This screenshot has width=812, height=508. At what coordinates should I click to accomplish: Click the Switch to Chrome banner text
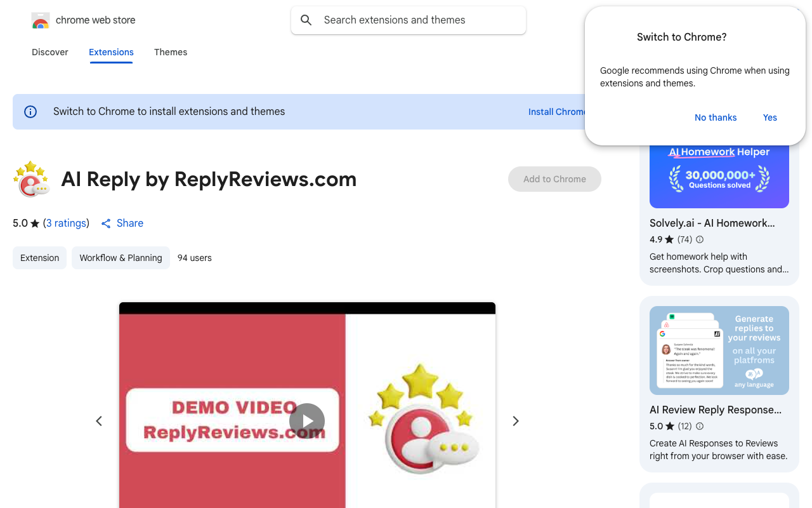tap(169, 112)
